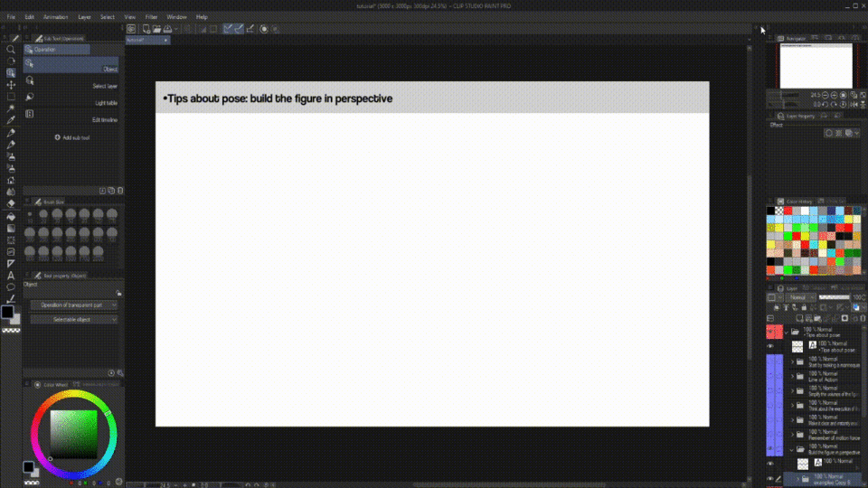The height and width of the screenshot is (488, 868).
Task: Select the Text tool (A icon)
Action: point(11,276)
